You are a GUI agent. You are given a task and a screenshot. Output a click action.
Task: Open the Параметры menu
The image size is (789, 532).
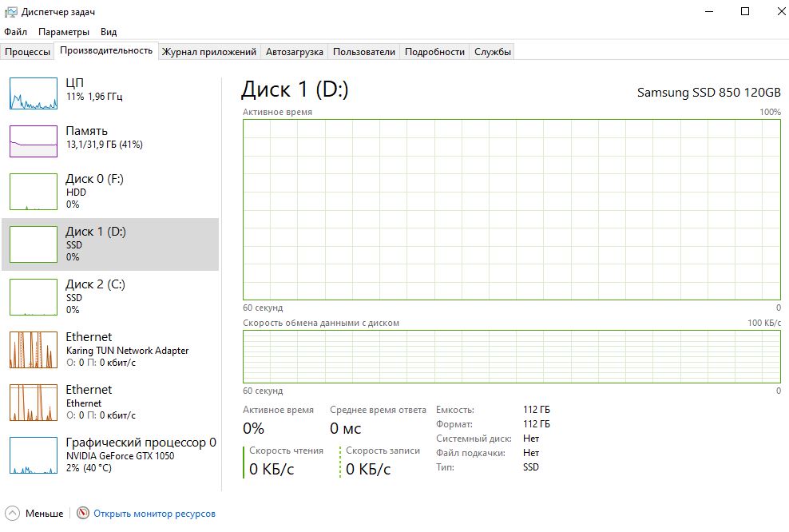[x=64, y=32]
